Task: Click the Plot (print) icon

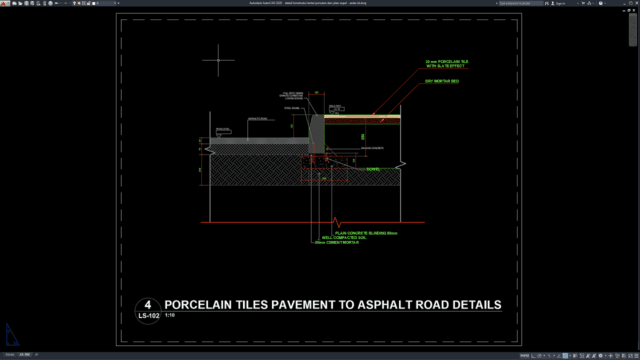Action: [51, 3]
